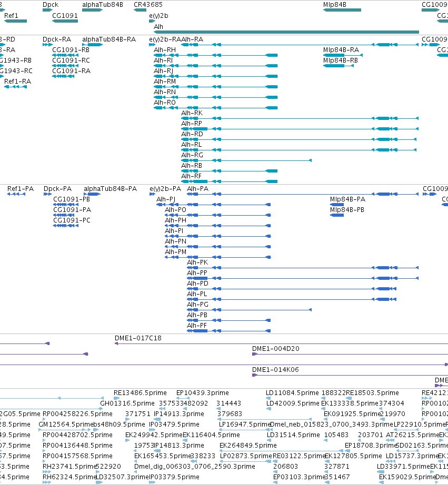Click the GH01316.5prime EST label
Viewport: 448px width, 485px height.
pos(127,403)
